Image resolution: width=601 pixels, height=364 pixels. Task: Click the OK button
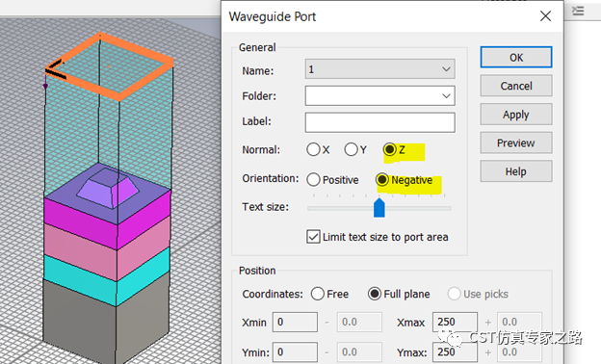click(516, 57)
